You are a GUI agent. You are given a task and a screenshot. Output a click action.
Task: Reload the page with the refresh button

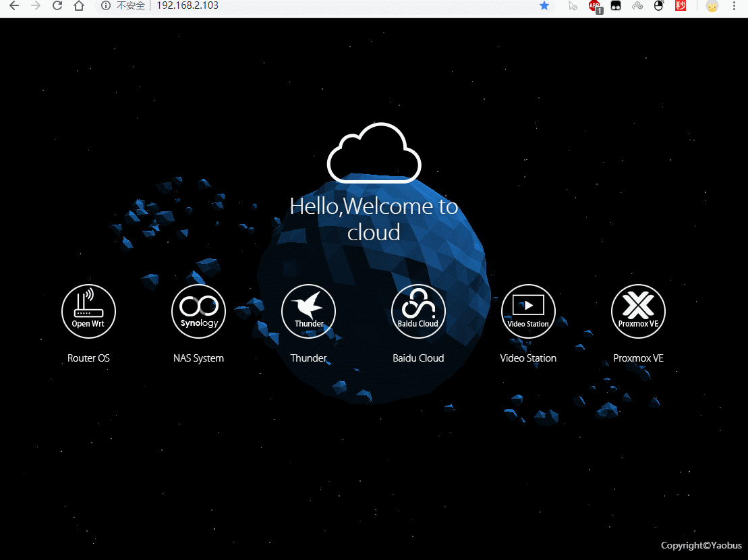coord(57,6)
